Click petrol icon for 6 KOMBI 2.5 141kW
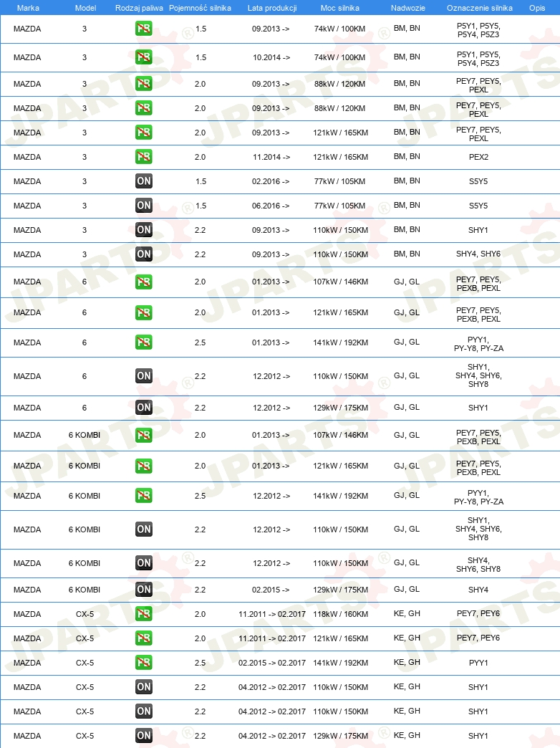The width and height of the screenshot is (560, 748). pyautogui.click(x=143, y=496)
